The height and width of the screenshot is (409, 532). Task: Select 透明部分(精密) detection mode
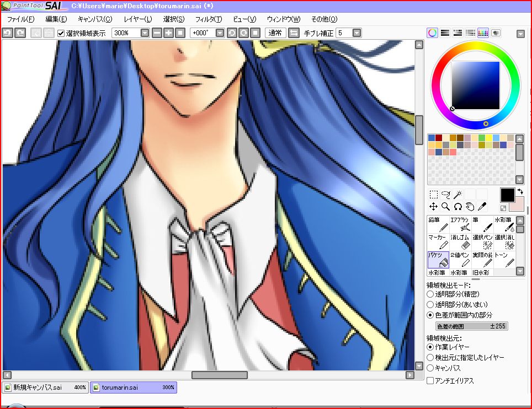coord(430,294)
